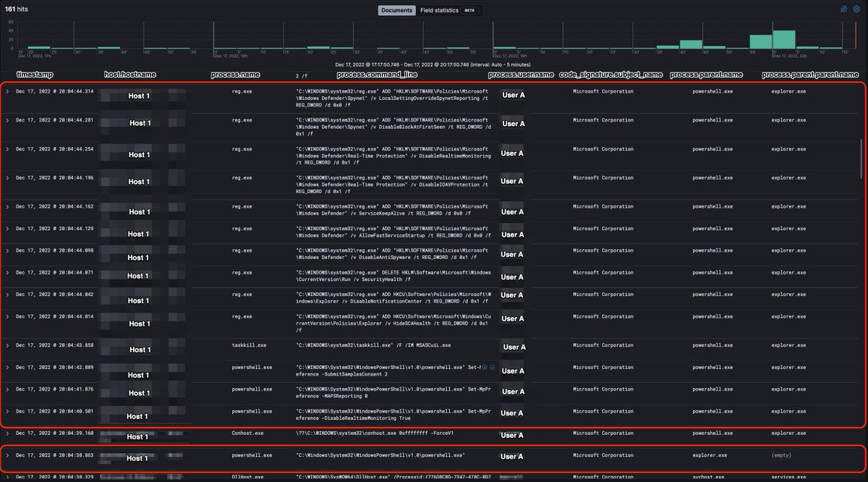
Task: Expand the document at 20:04:44.162
Action: [x=7, y=206]
